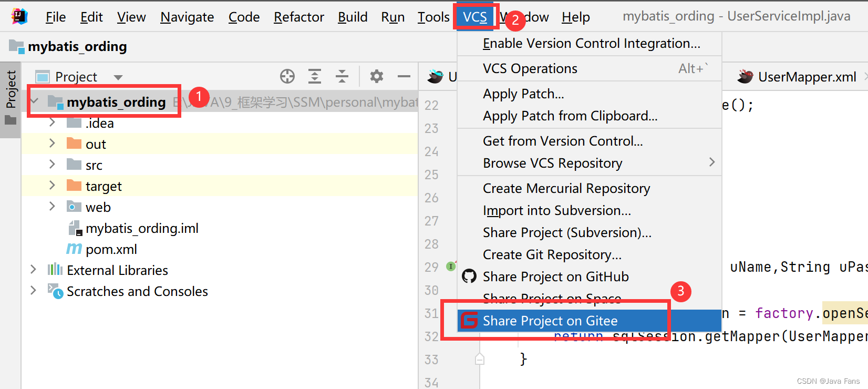Viewport: 868px width, 389px height.
Task: Click the gutter implementation marker on line 29
Action: click(451, 267)
